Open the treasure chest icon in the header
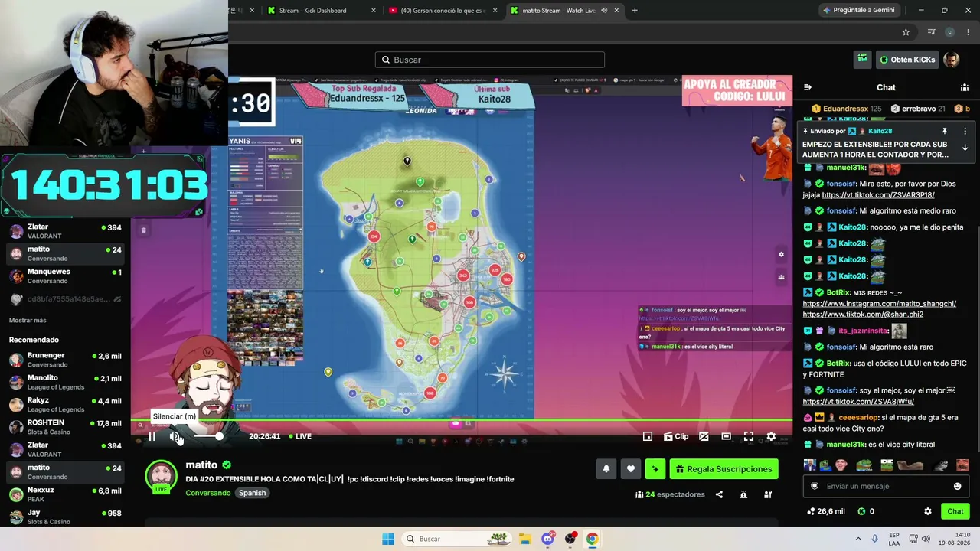Image resolution: width=980 pixels, height=551 pixels. click(863, 59)
